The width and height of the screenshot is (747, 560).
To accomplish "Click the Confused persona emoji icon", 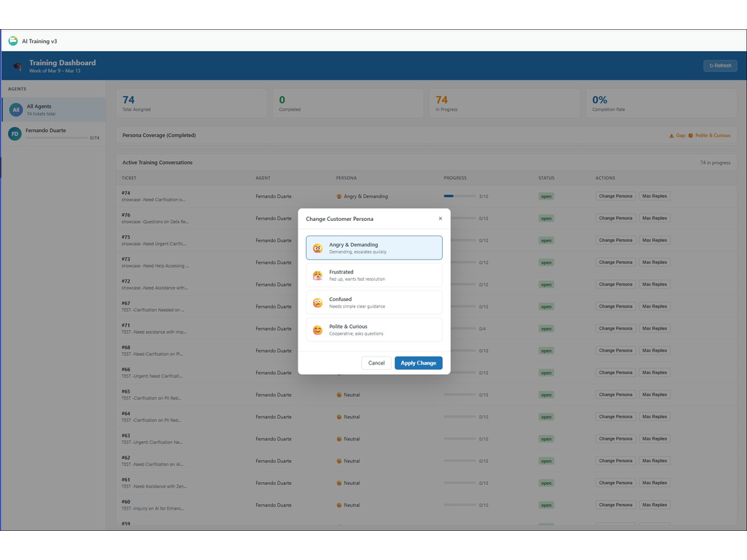I will click(317, 303).
